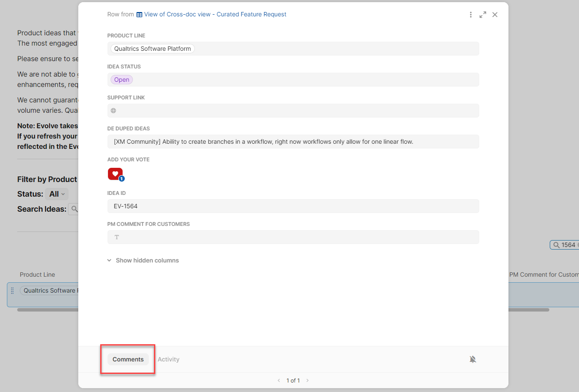
Task: Toggle row notifications bell icon
Action: pyautogui.click(x=473, y=359)
